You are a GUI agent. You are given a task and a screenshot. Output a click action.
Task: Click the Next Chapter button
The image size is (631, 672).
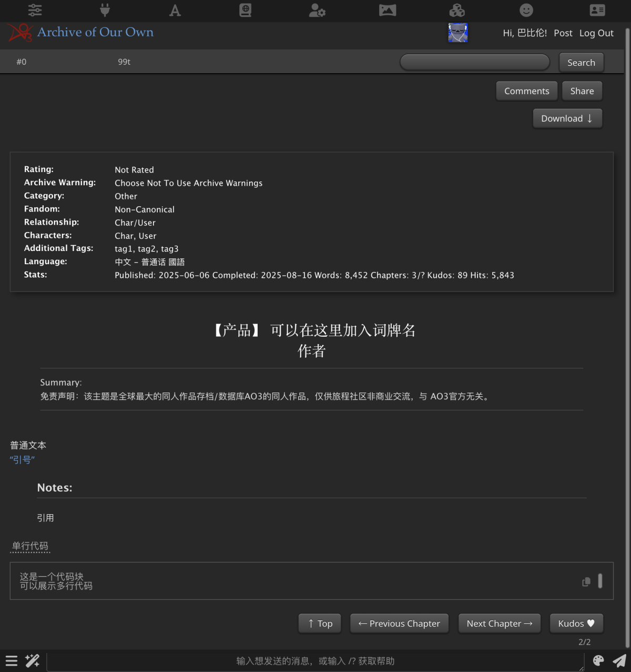[x=499, y=624]
